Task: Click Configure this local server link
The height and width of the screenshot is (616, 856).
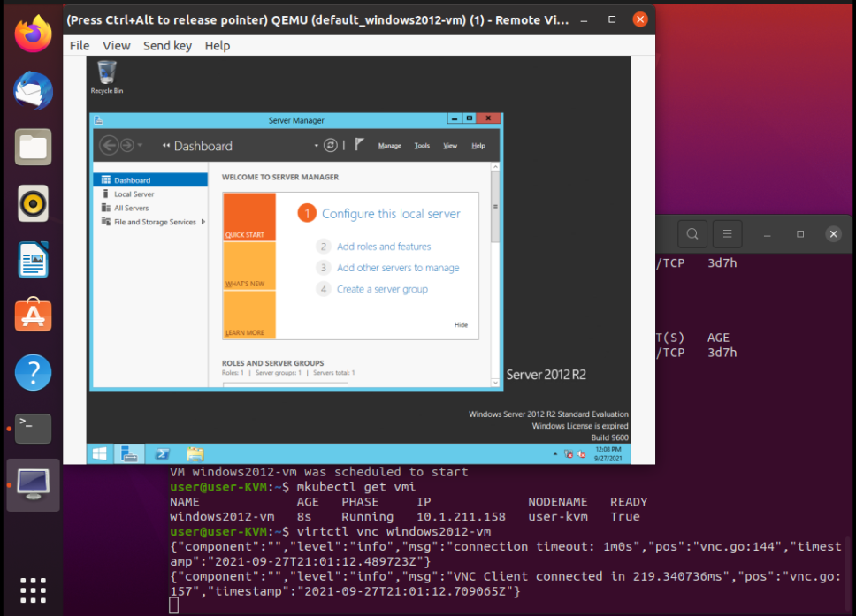Action: (391, 214)
